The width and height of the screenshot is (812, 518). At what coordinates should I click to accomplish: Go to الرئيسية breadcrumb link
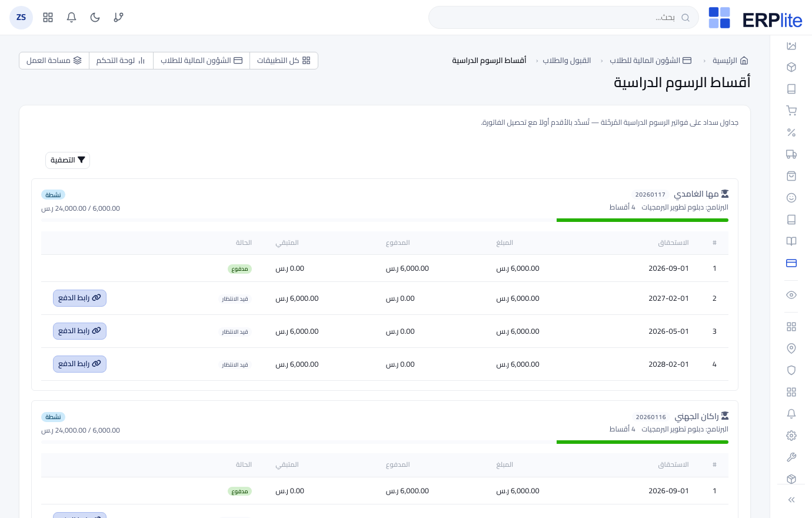click(724, 61)
